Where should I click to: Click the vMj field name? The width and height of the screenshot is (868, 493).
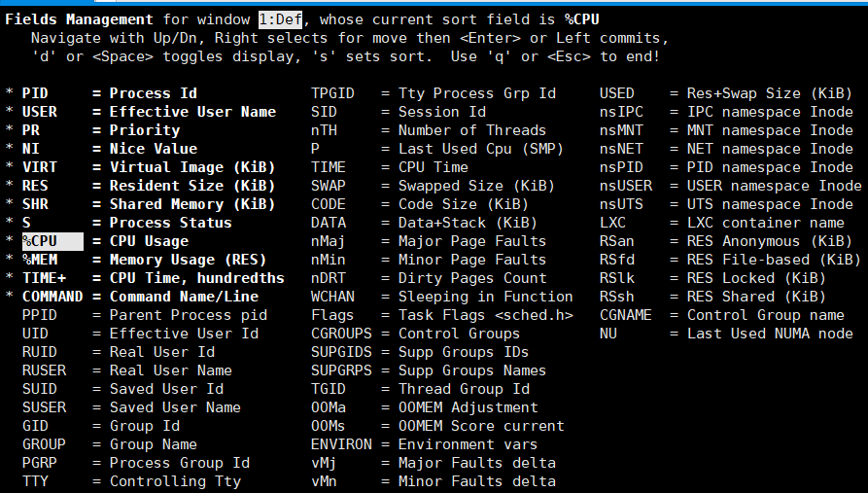click(324, 463)
